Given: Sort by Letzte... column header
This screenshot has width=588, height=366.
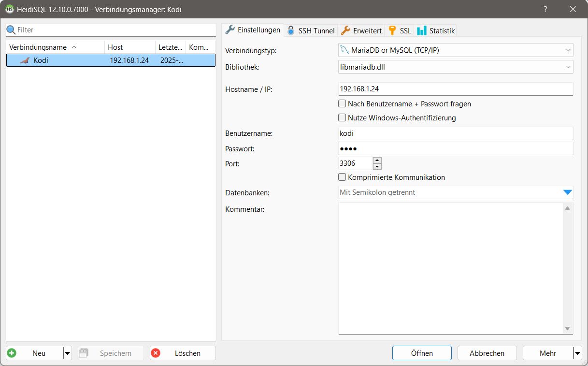Looking at the screenshot, I should point(171,47).
